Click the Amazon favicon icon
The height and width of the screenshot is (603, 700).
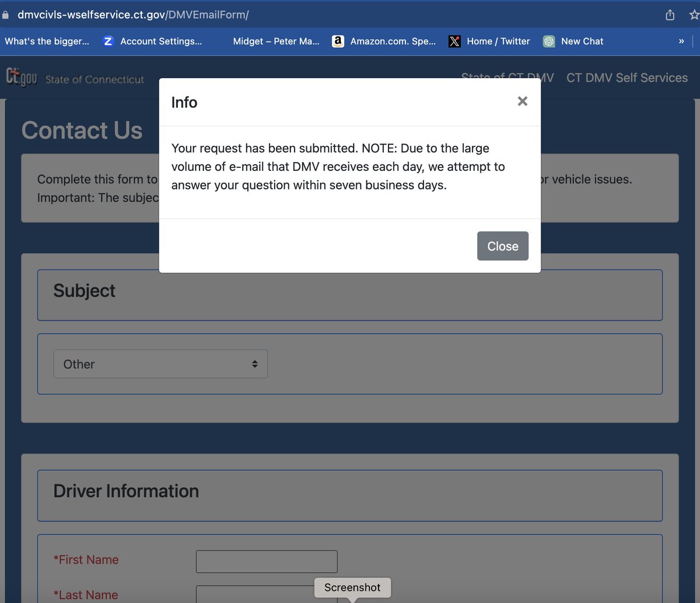tap(338, 41)
